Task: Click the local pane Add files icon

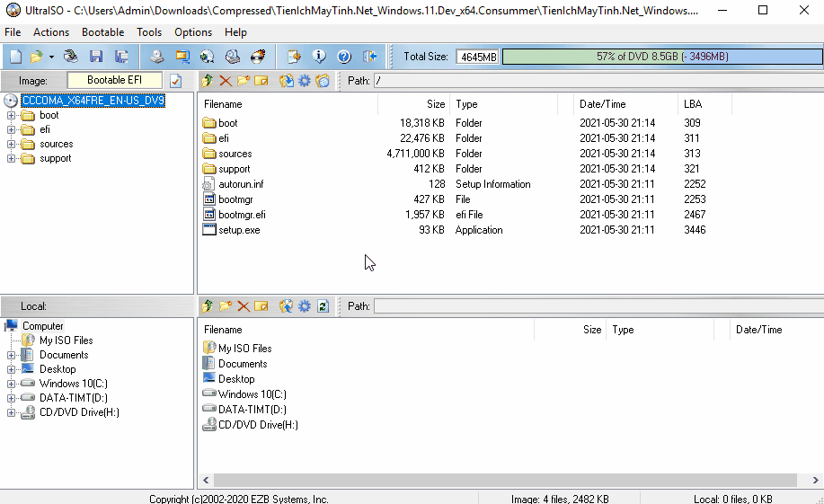Action: coord(287,305)
